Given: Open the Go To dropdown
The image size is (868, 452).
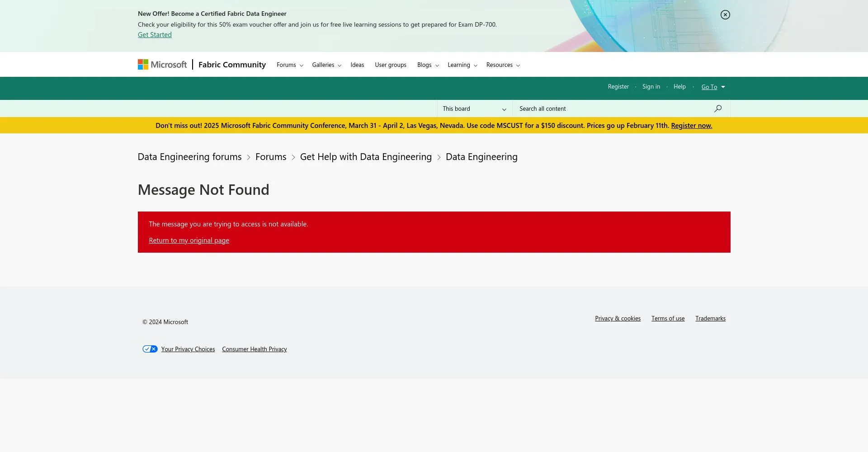Looking at the screenshot, I should pos(713,87).
